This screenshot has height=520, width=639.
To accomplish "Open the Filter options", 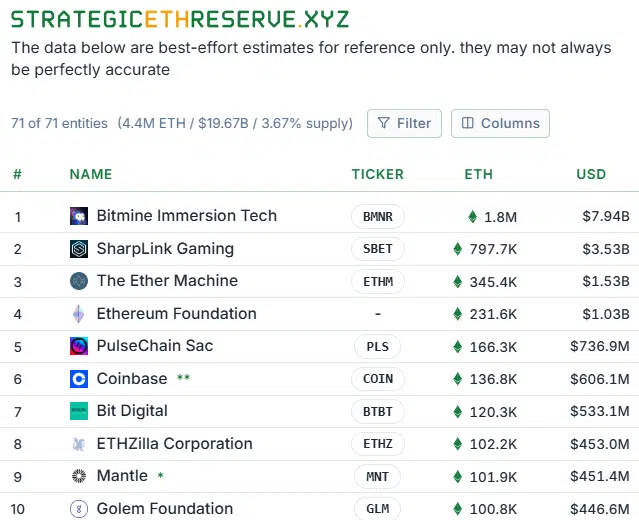I will click(x=404, y=123).
